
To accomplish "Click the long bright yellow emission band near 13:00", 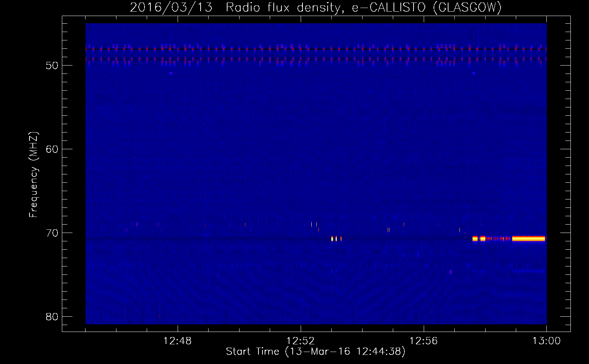I will pyautogui.click(x=529, y=239).
